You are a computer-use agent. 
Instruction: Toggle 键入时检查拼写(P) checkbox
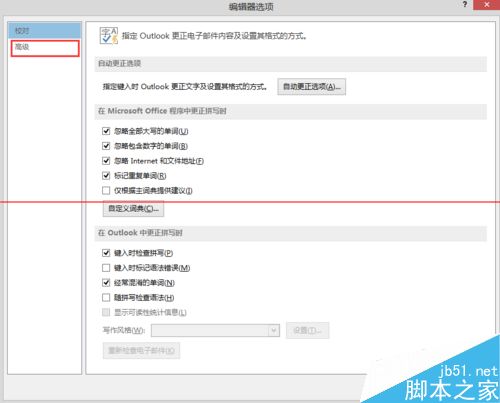coord(106,253)
